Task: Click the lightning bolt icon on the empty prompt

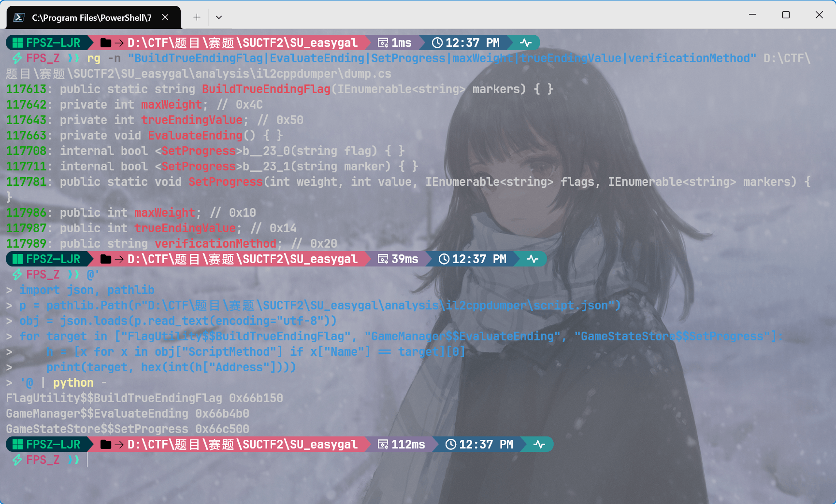Action: point(17,460)
